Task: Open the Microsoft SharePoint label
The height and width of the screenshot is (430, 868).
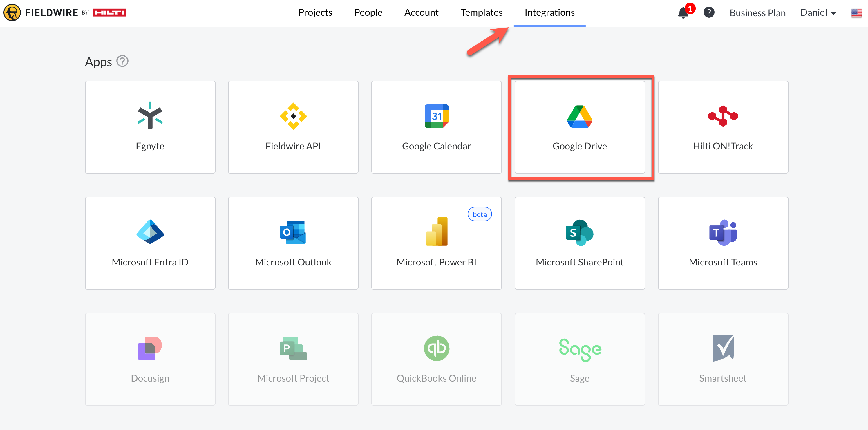Action: point(580,262)
